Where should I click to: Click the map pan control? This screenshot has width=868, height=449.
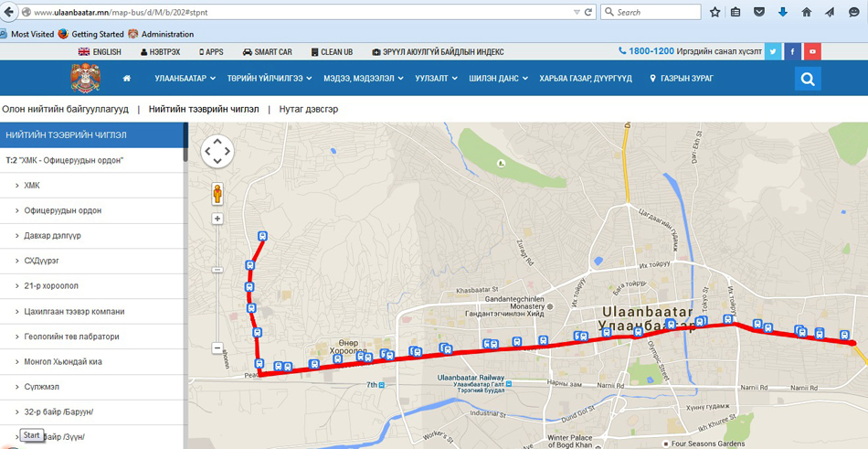point(217,152)
